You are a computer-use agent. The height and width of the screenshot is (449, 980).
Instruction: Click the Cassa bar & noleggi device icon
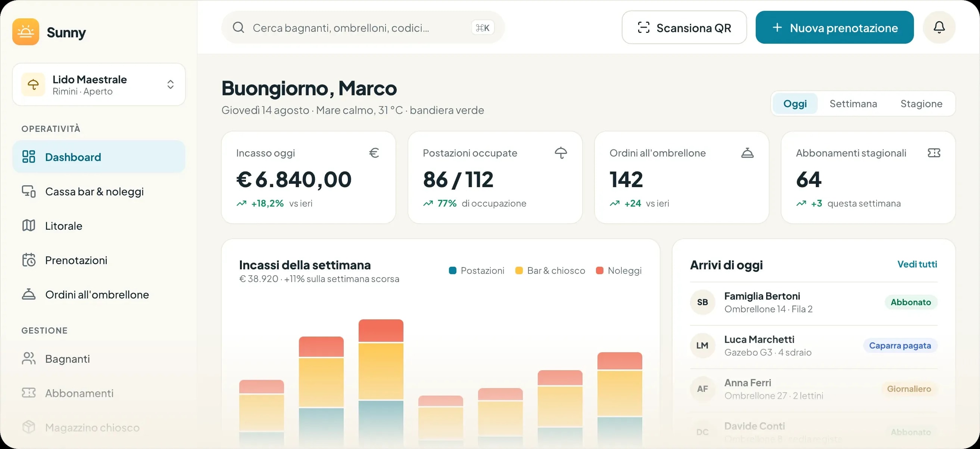coord(28,191)
